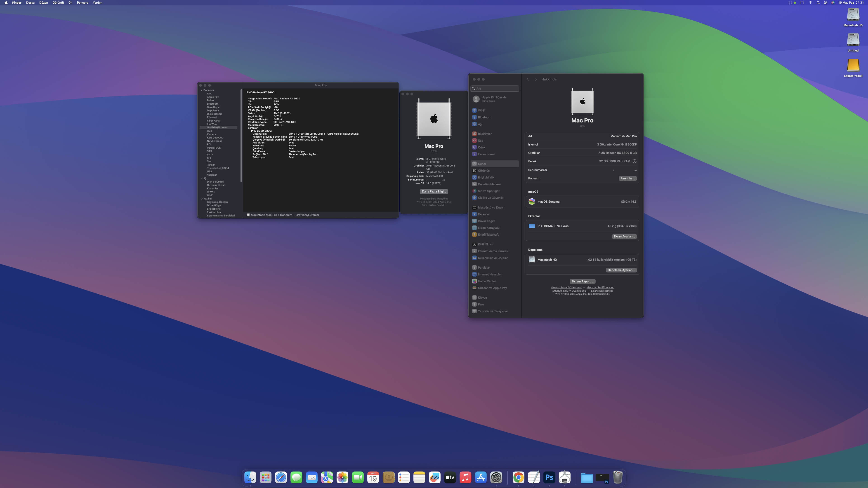Screen dimensions: 868x488
Task: Open the Pencere menu
Action: [x=83, y=3]
